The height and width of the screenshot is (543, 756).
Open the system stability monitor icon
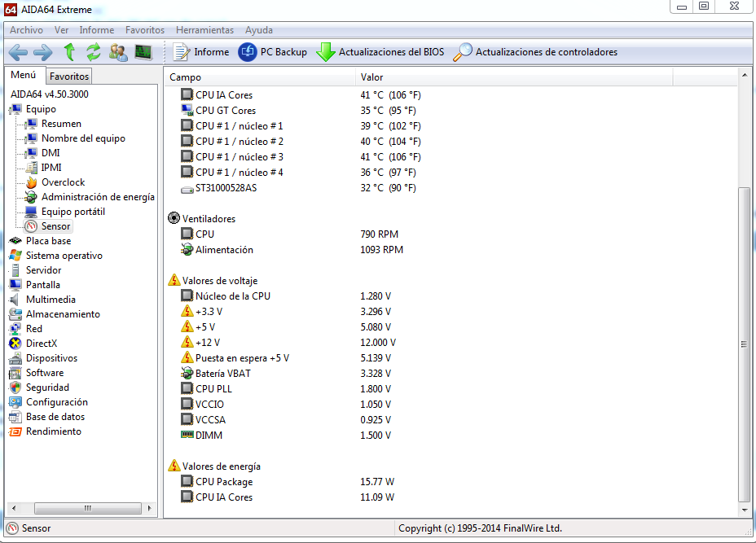click(143, 52)
